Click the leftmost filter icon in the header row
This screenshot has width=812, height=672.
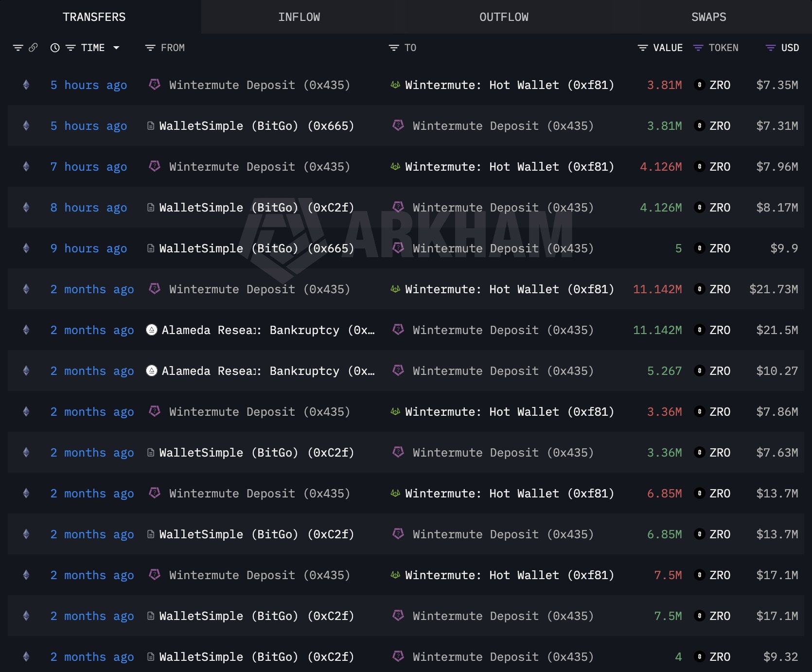18,48
